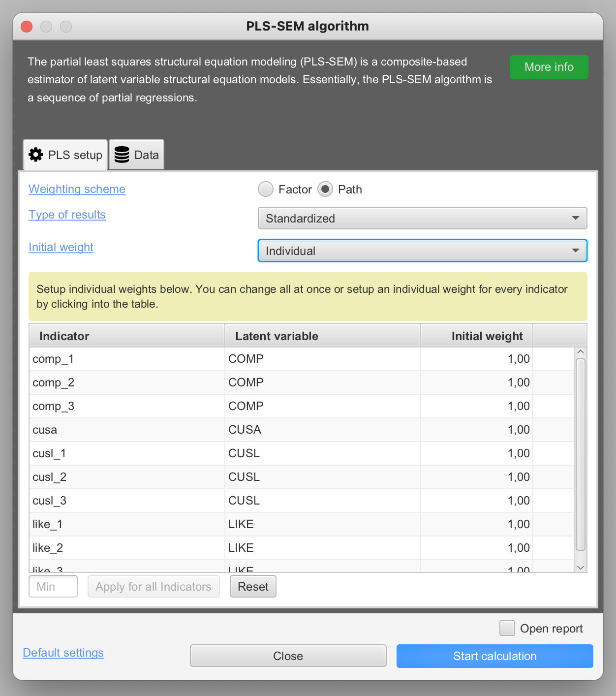
Task: Click the gear icon on PLS setup tab
Action: 36,155
